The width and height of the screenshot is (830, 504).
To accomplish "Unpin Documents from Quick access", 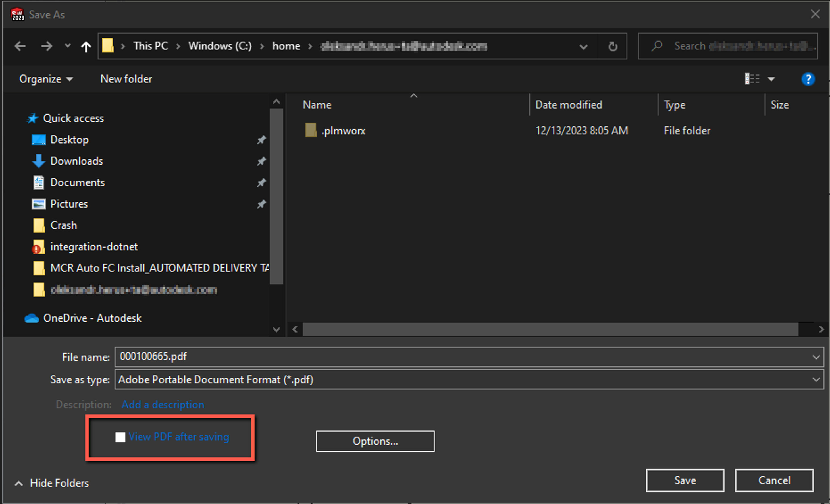I will tap(262, 182).
